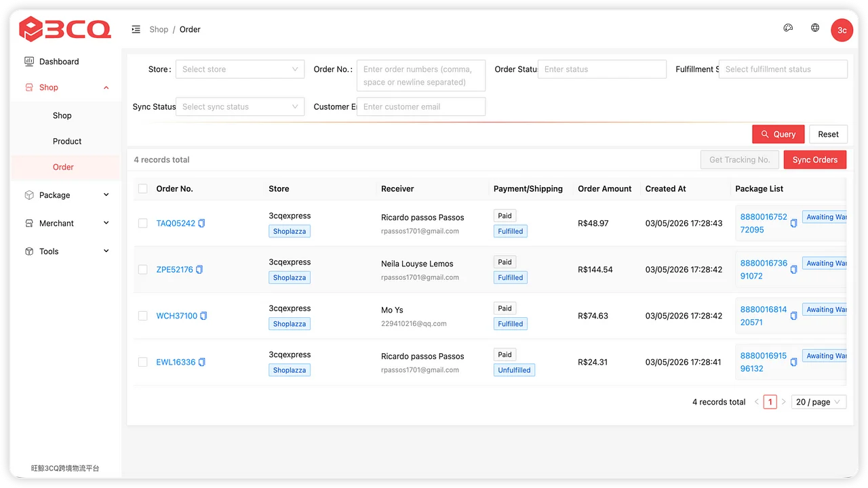This screenshot has height=488, width=868.
Task: Open the Select sync status dropdown
Action: 239,107
